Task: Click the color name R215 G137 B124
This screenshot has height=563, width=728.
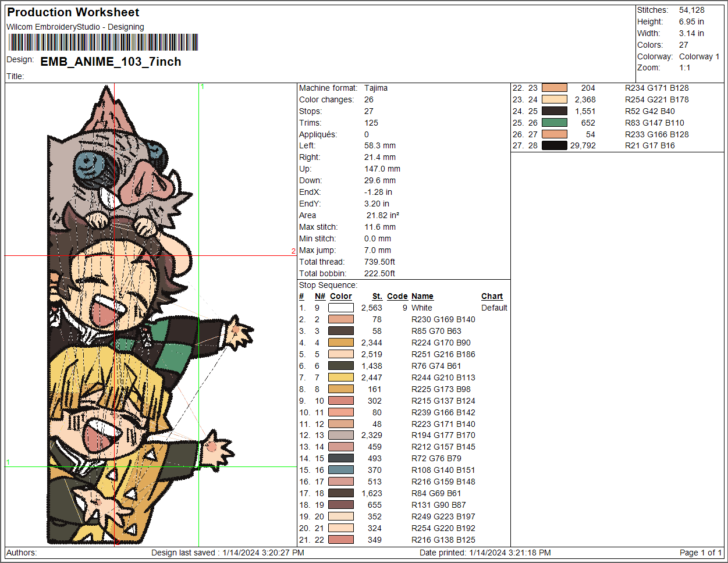Action: (x=443, y=401)
